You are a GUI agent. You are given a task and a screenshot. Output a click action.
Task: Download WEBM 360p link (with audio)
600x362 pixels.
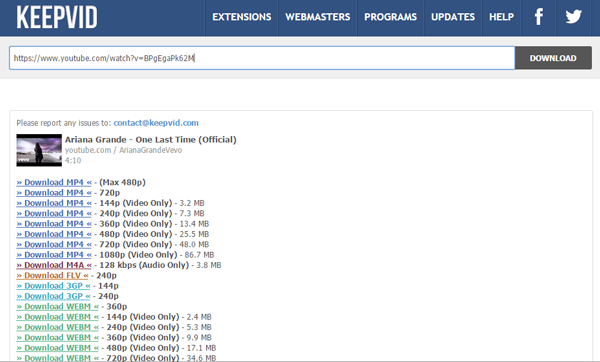(x=57, y=307)
